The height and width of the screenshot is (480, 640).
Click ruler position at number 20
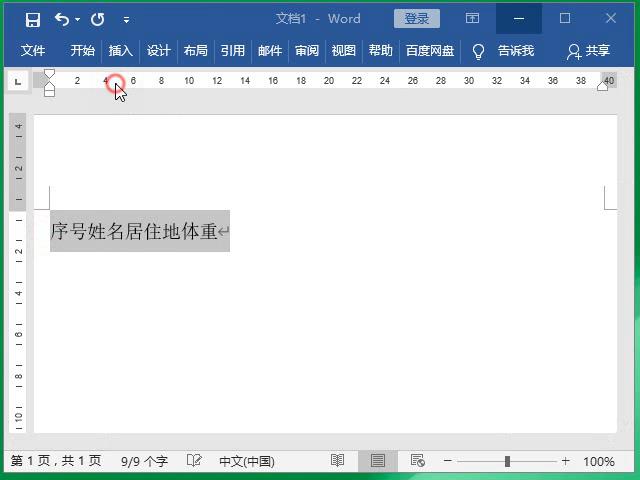[329, 81]
